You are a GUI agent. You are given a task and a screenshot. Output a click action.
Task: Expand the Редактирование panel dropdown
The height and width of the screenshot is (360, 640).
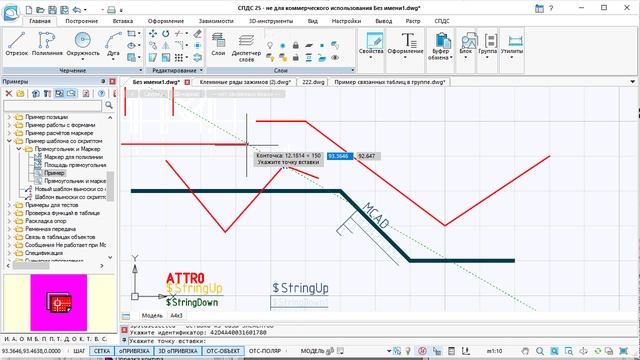[x=201, y=70]
